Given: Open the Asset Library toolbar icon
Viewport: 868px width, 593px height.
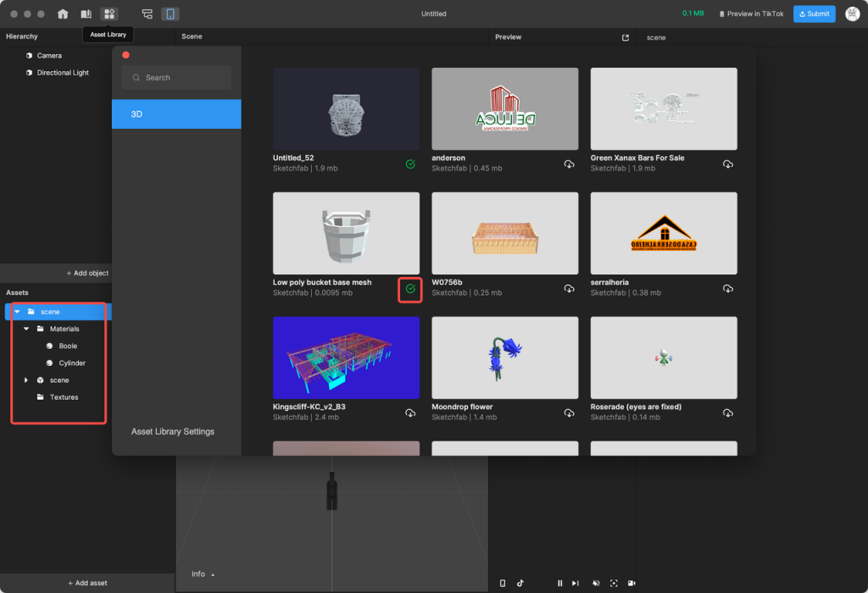Looking at the screenshot, I should coord(109,14).
